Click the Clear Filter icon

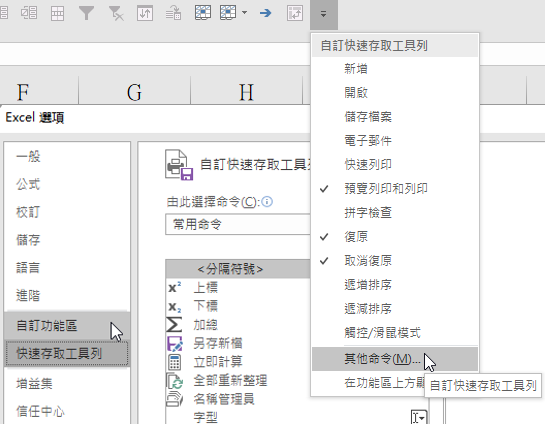tap(116, 13)
